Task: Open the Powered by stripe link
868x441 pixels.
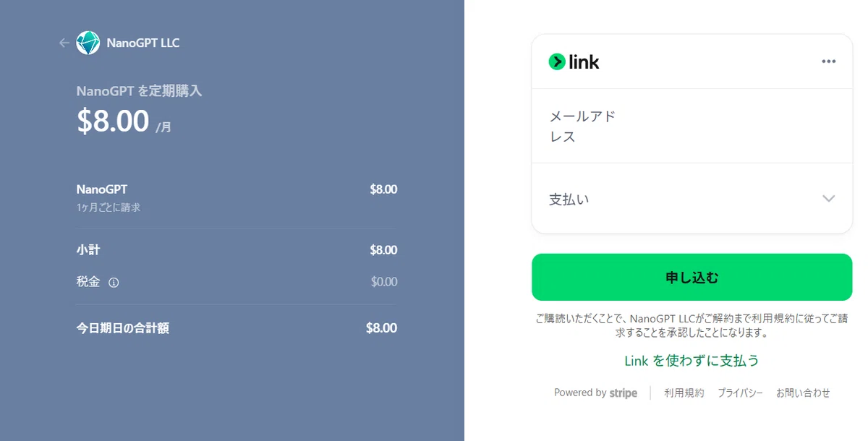Action: [595, 393]
